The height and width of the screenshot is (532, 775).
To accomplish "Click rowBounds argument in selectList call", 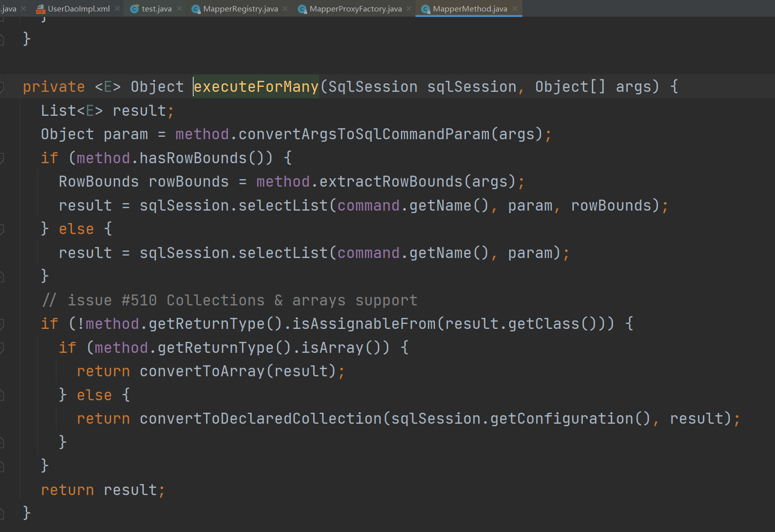I will [611, 206].
